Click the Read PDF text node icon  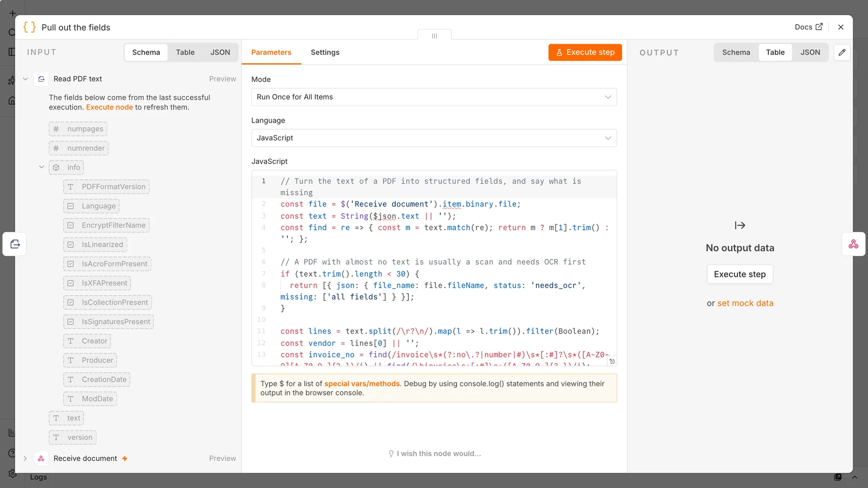click(41, 79)
